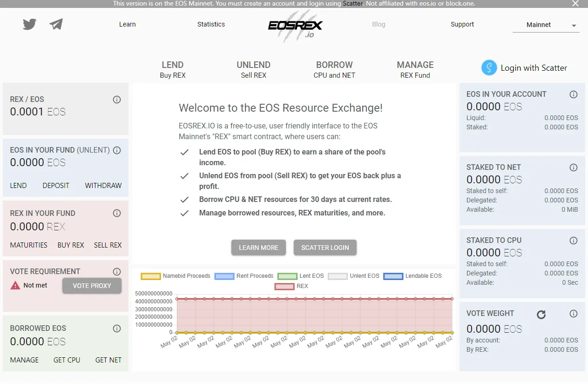The width and height of the screenshot is (588, 389).
Task: Show info for EOS in your account
Action: (x=574, y=94)
